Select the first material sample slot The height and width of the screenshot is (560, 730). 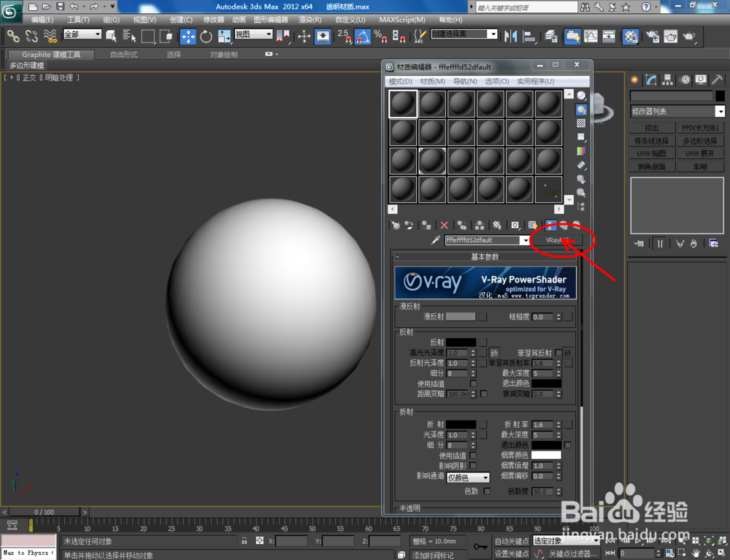click(403, 104)
